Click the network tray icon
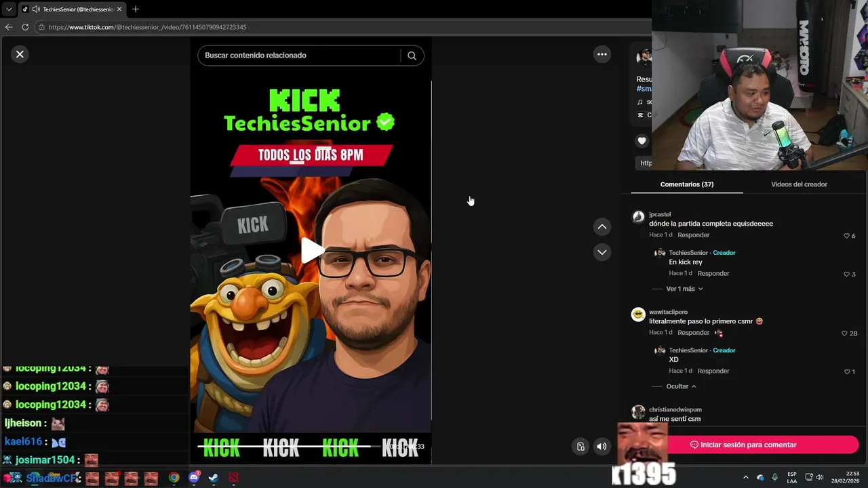Screen dimensions: 868x488 809,478
